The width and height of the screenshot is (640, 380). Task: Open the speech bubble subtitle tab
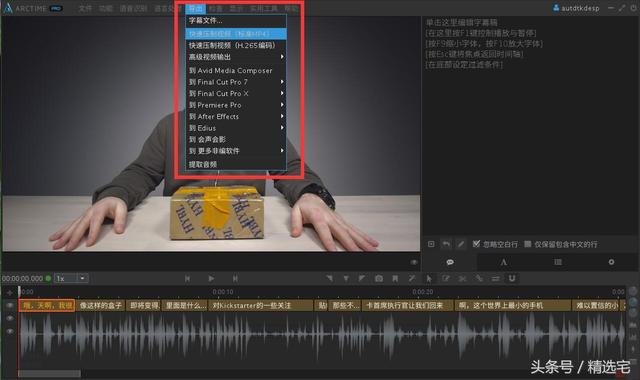450,262
